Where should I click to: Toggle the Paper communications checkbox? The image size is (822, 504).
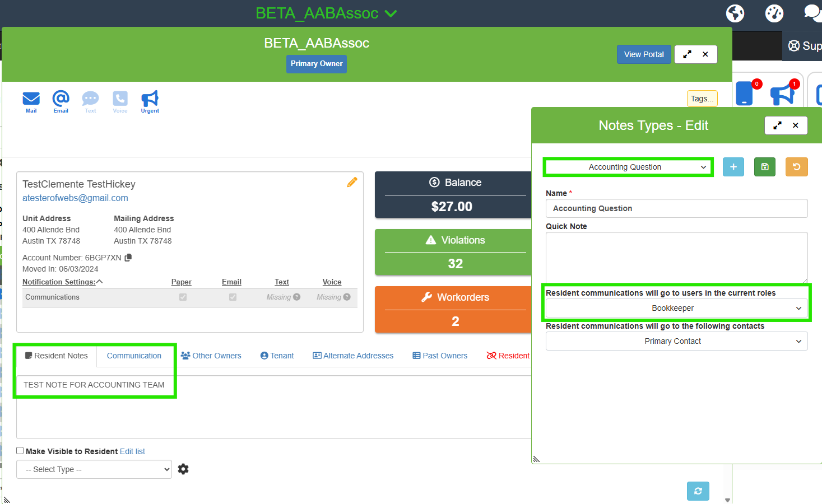point(183,297)
